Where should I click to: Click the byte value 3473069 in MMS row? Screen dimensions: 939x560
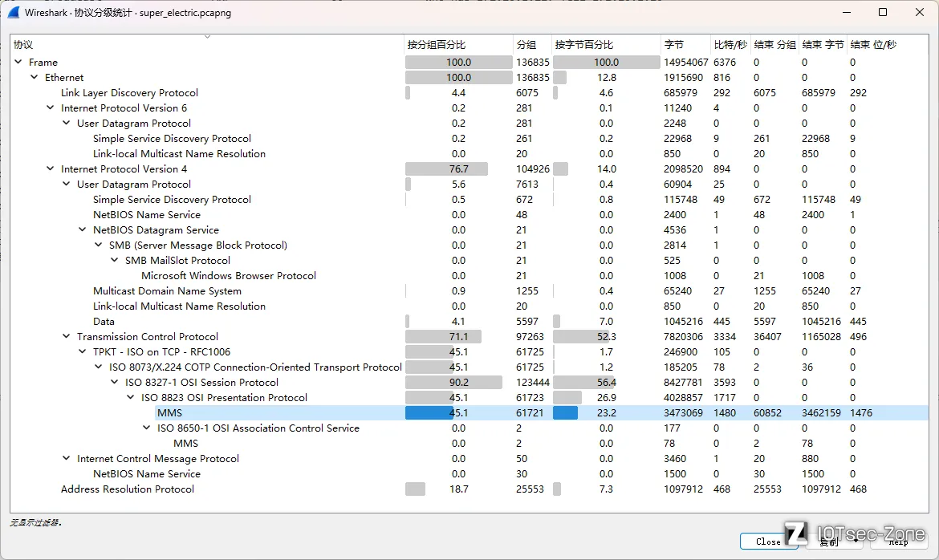683,412
